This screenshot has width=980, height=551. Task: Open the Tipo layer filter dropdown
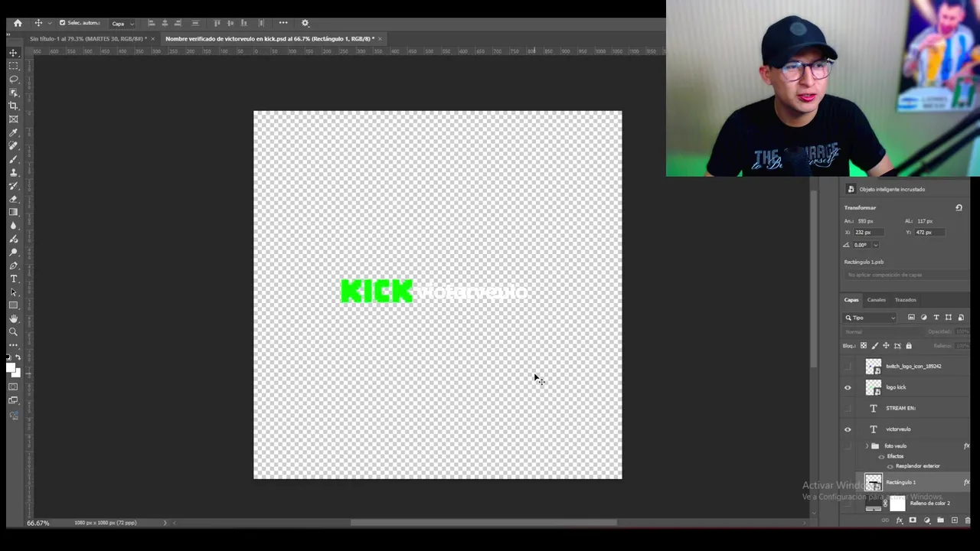870,318
